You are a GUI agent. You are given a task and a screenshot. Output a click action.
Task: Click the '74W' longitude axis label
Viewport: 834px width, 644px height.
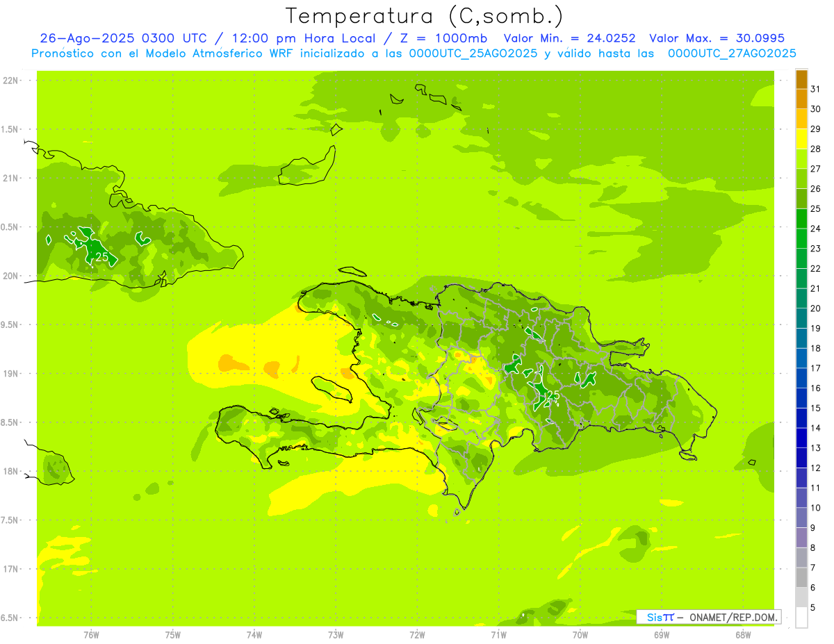point(254,635)
